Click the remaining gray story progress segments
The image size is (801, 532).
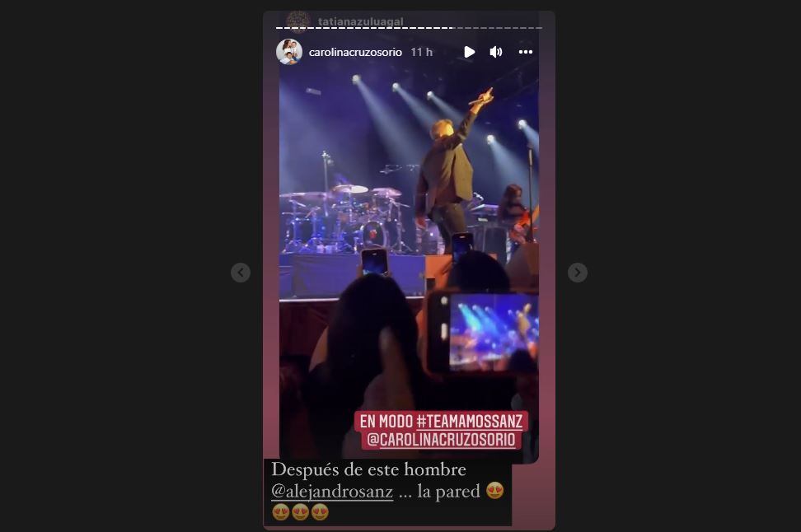[x=498, y=27]
